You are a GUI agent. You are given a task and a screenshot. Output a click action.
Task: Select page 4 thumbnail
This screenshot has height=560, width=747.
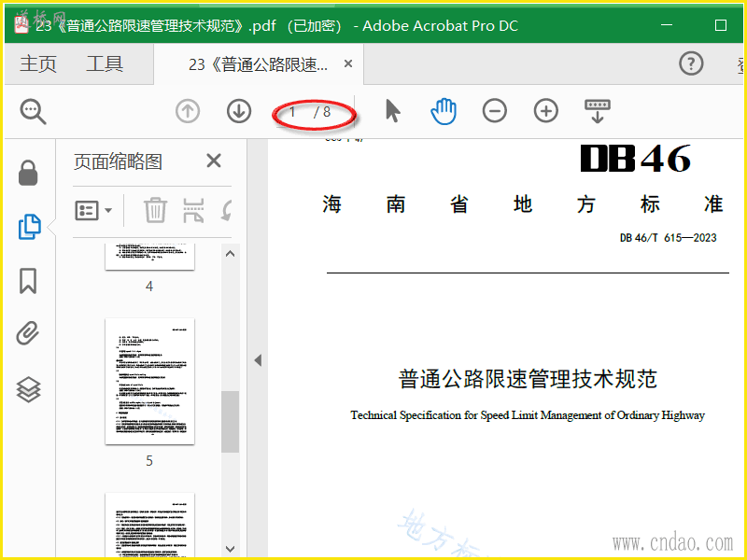(x=149, y=257)
